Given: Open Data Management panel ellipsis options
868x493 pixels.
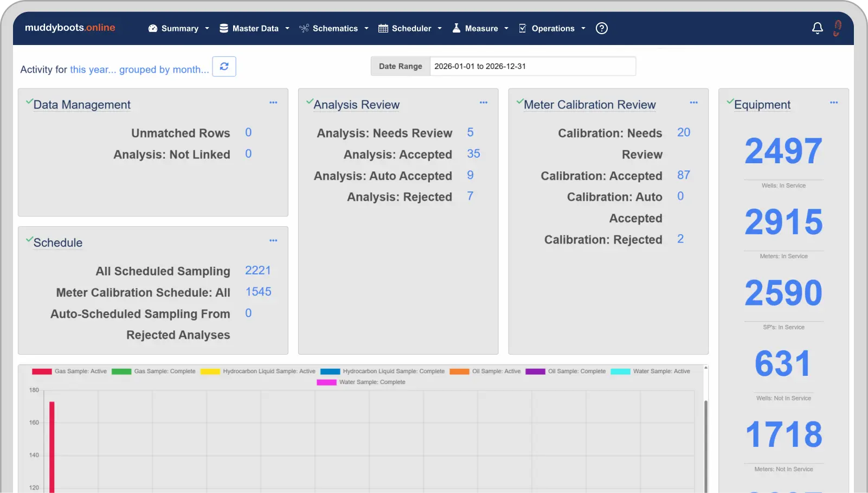Looking at the screenshot, I should 273,103.
